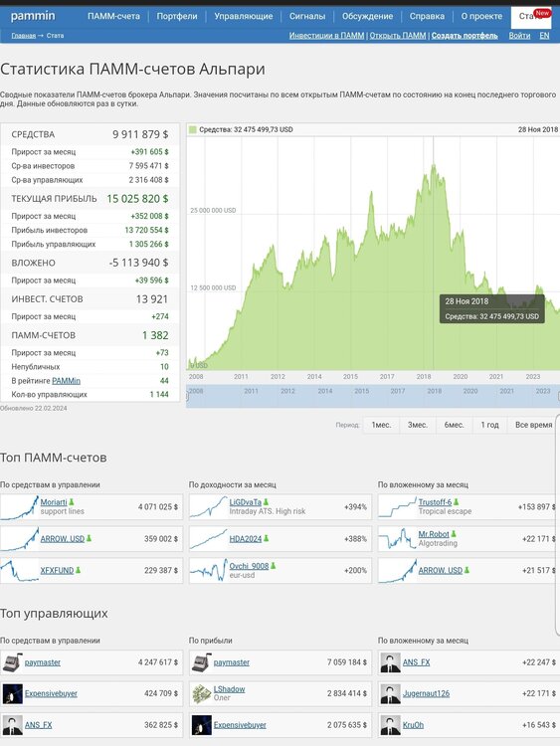
Task: Open XFXFUND mini equity chart
Action: click(x=20, y=570)
